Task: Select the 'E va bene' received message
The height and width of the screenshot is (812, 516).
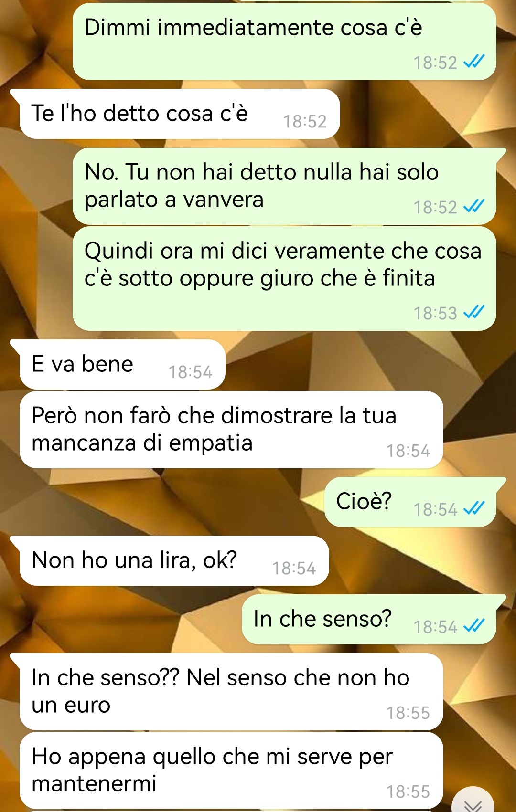Action: pos(122,365)
